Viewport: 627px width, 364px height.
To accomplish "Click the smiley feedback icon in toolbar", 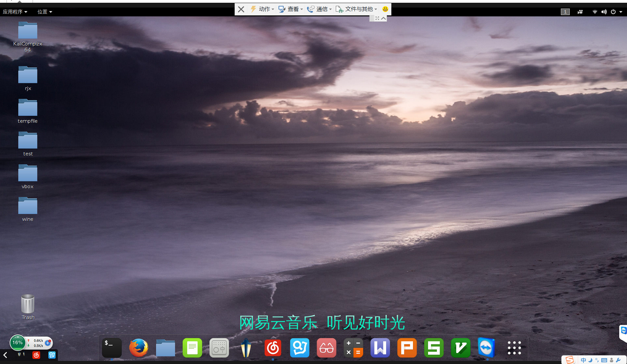I will coord(385,9).
